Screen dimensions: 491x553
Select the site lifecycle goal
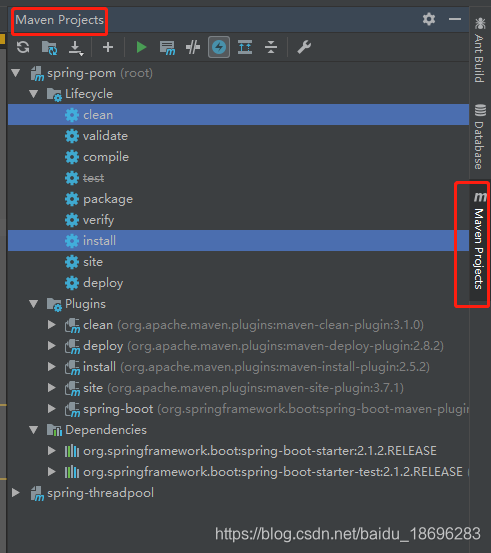click(x=238, y=262)
